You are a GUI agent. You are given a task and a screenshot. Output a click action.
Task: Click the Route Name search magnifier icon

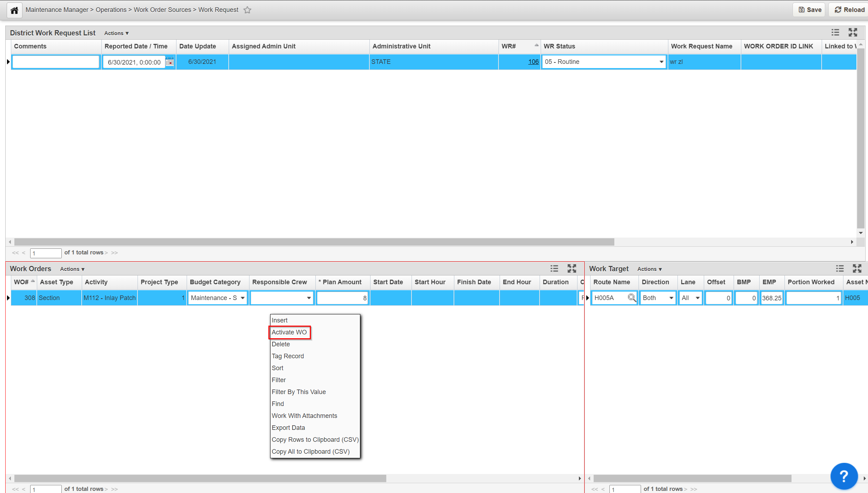click(632, 298)
